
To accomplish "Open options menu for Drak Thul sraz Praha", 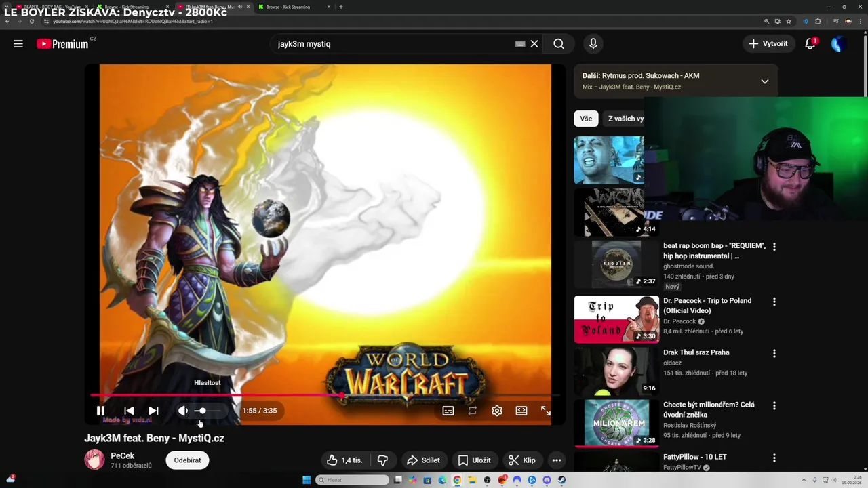I will [774, 354].
